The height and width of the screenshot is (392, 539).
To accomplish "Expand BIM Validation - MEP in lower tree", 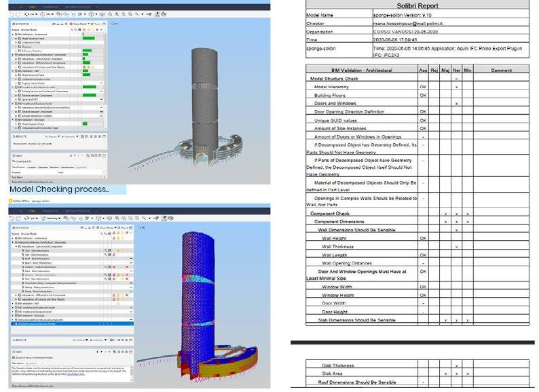I will [12, 303].
